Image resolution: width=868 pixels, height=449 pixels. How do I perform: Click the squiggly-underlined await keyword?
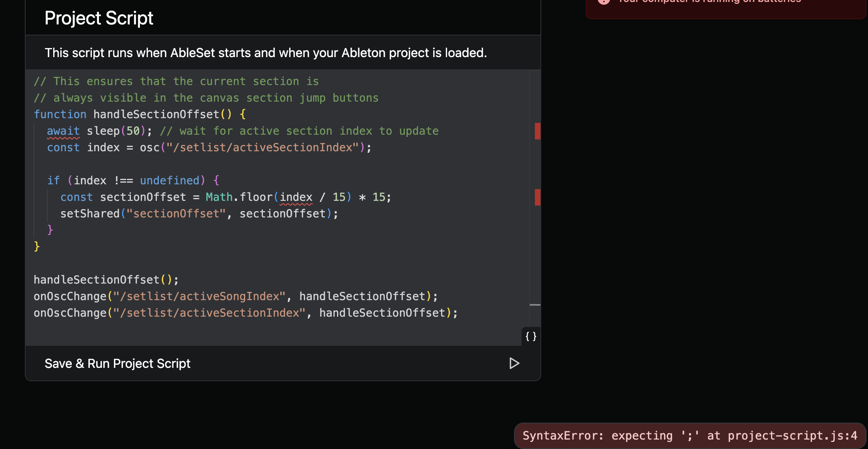pyautogui.click(x=63, y=131)
